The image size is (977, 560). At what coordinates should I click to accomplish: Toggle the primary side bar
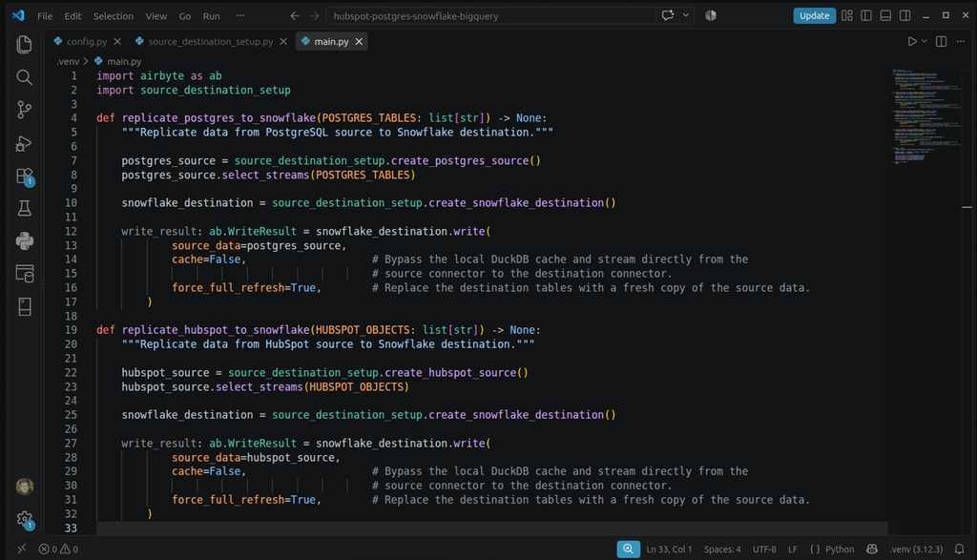click(866, 15)
